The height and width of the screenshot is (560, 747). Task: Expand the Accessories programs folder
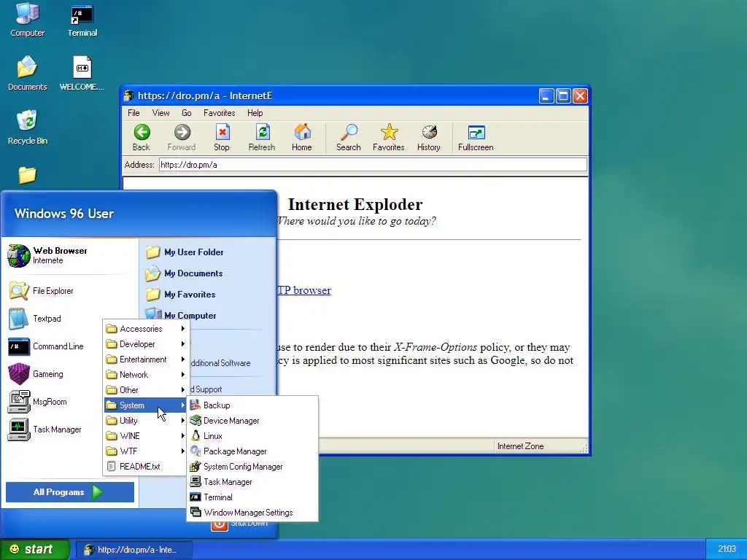point(146,329)
